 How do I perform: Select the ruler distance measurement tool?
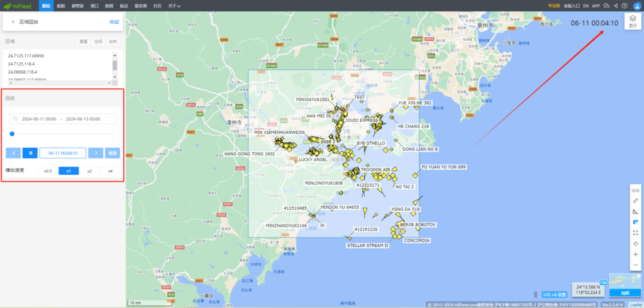point(635,201)
